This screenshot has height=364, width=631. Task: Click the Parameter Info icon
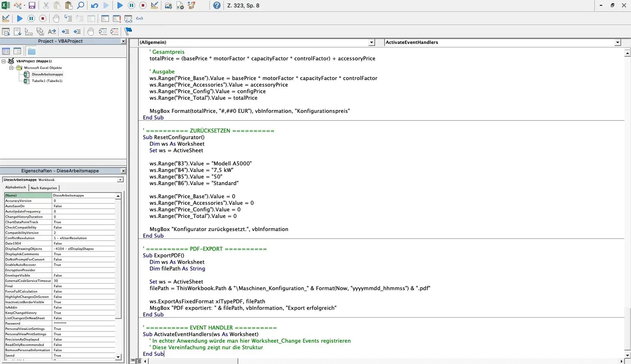40,32
